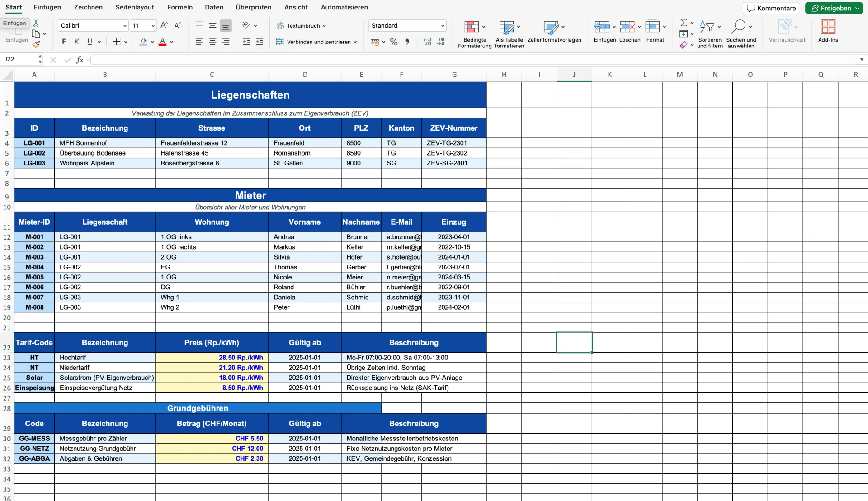Viewport: 868px width, 501px height.
Task: Toggle left text alignment
Action: 199,42
